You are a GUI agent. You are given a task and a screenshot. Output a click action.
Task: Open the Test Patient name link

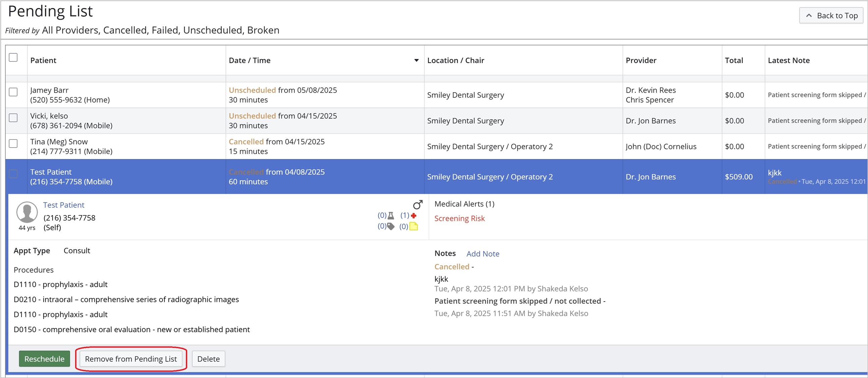(x=64, y=205)
